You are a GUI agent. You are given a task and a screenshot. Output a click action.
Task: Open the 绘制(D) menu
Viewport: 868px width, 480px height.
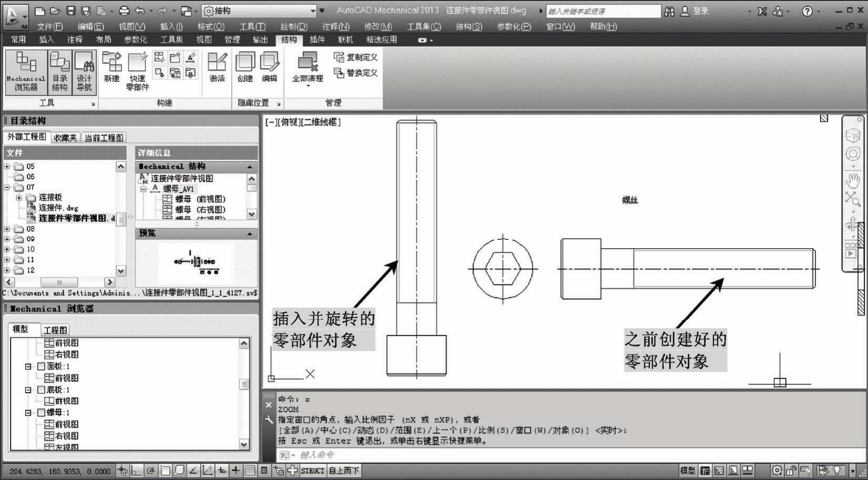pyautogui.click(x=294, y=26)
